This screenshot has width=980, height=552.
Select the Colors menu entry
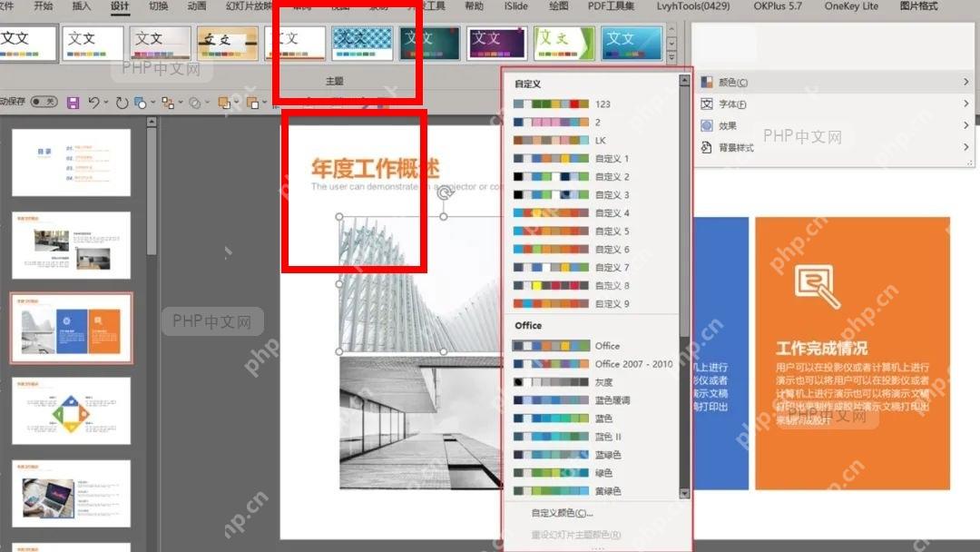point(836,82)
